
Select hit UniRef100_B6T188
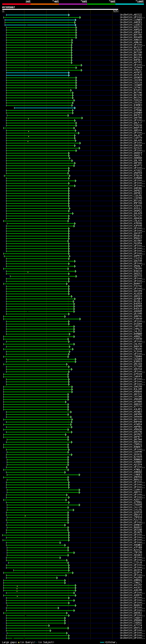(x=131, y=52)
